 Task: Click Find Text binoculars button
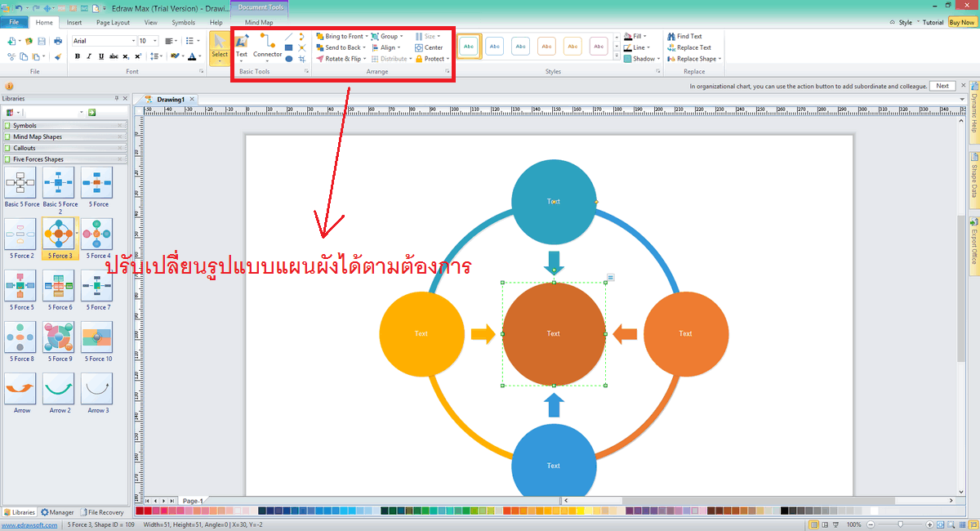(684, 36)
